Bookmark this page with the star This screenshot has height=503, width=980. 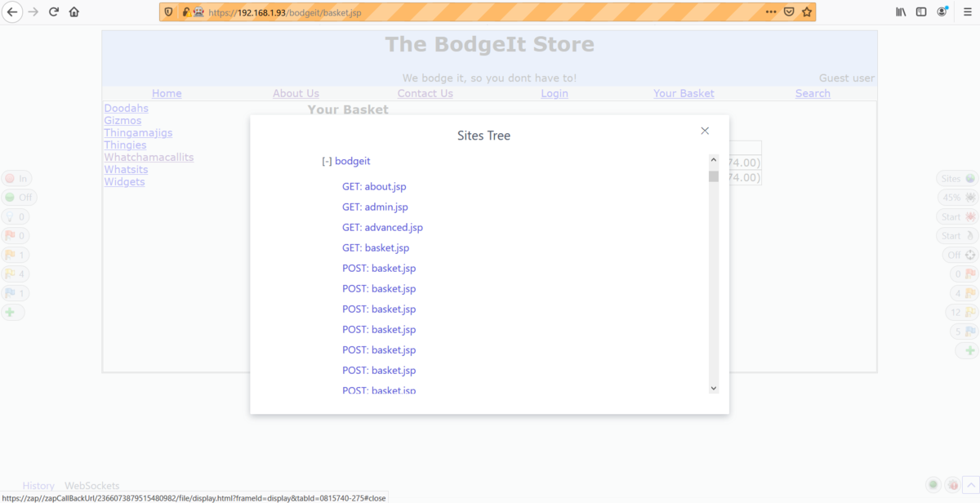[x=807, y=12]
